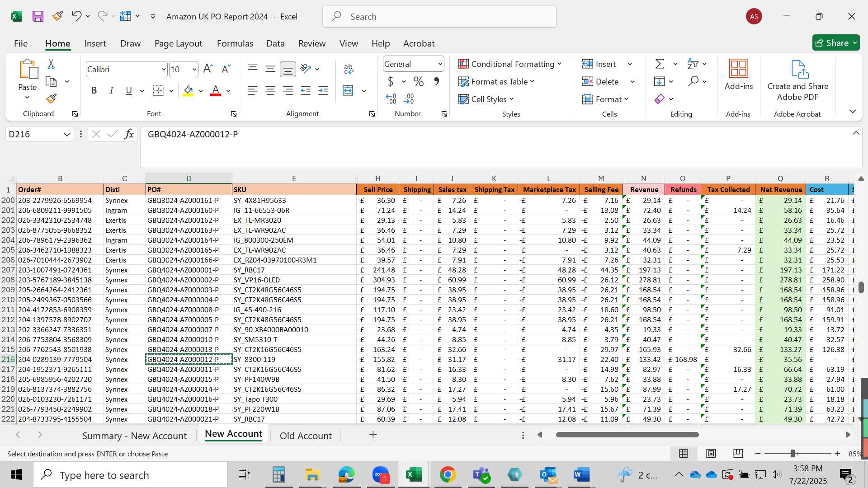
Task: Click the Search box in title bar
Action: coord(439,17)
